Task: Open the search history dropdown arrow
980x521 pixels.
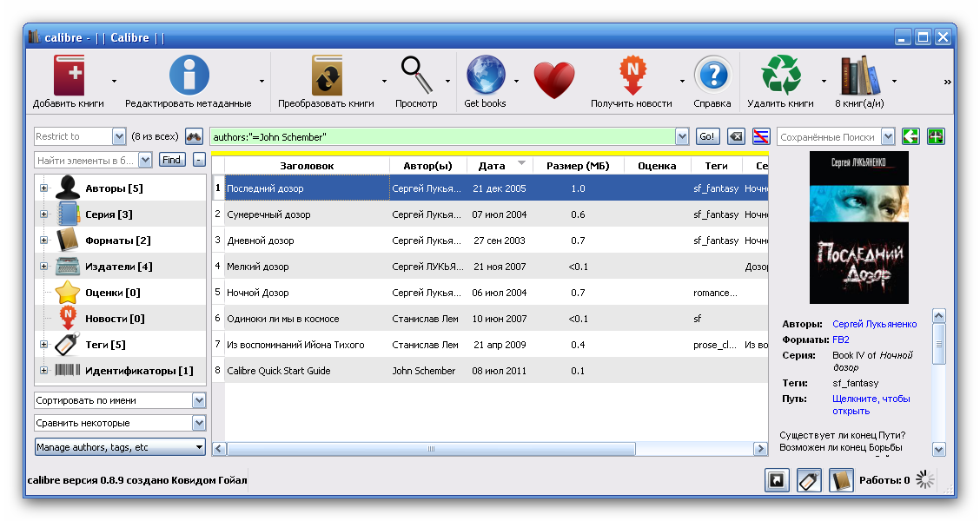Action: [x=682, y=136]
